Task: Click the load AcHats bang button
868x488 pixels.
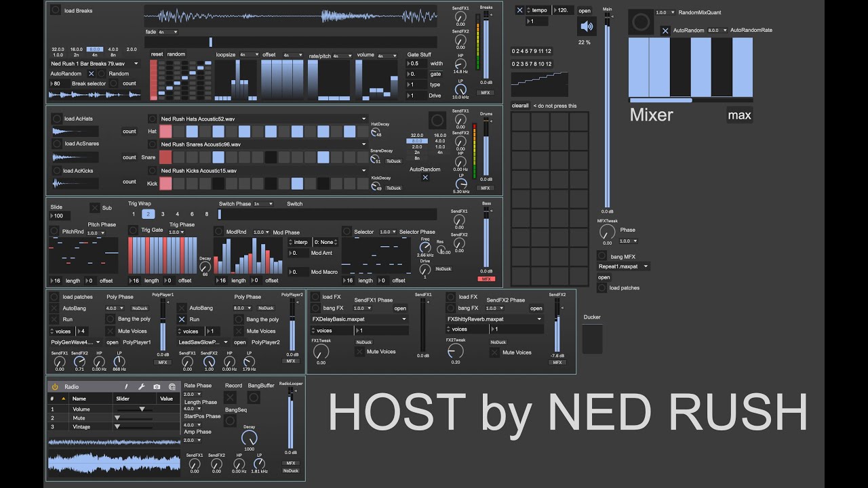Action: point(56,118)
